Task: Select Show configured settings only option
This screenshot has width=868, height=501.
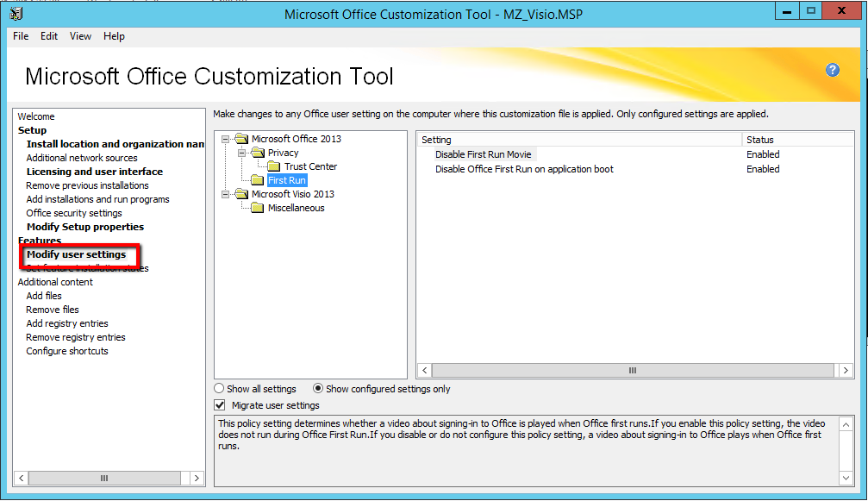Action: (x=318, y=389)
